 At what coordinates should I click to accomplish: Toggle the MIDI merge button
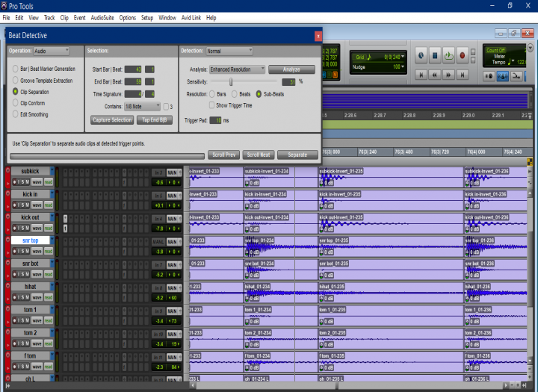[516, 76]
